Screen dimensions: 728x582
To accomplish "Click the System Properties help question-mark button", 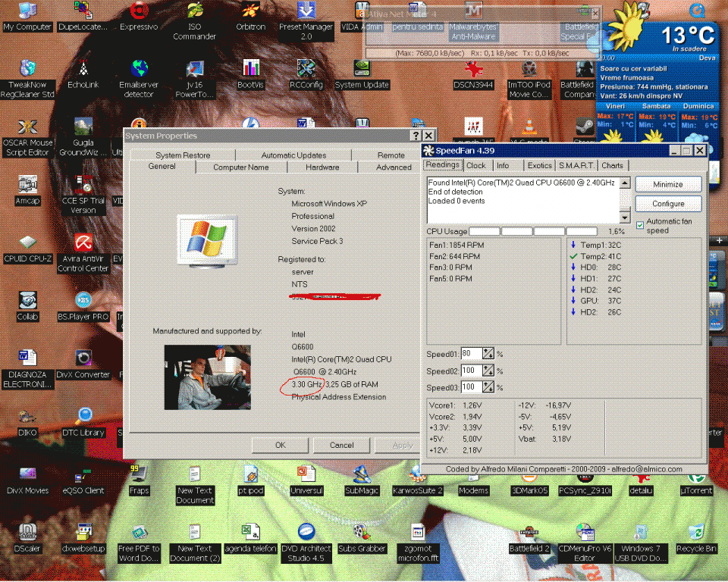I will click(x=416, y=136).
